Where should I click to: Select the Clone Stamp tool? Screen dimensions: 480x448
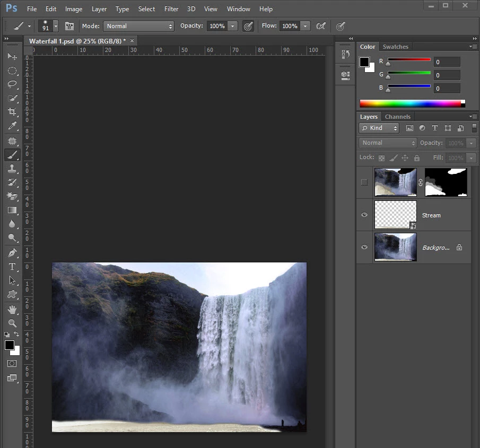coord(12,169)
